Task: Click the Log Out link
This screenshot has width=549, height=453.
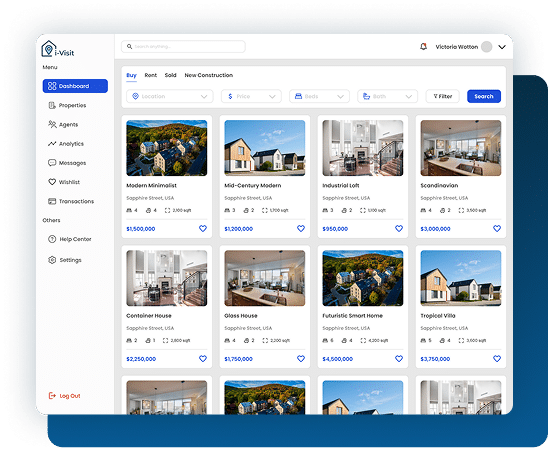Action: (x=64, y=396)
